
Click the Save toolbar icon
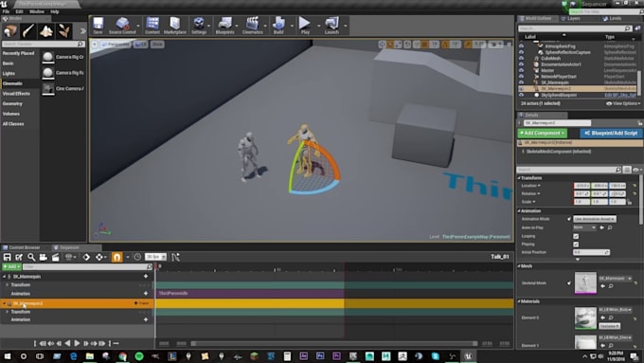[98, 26]
